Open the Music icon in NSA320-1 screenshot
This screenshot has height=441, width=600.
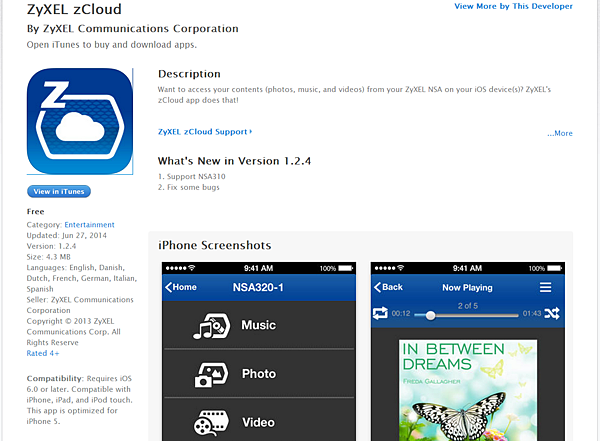[211, 326]
